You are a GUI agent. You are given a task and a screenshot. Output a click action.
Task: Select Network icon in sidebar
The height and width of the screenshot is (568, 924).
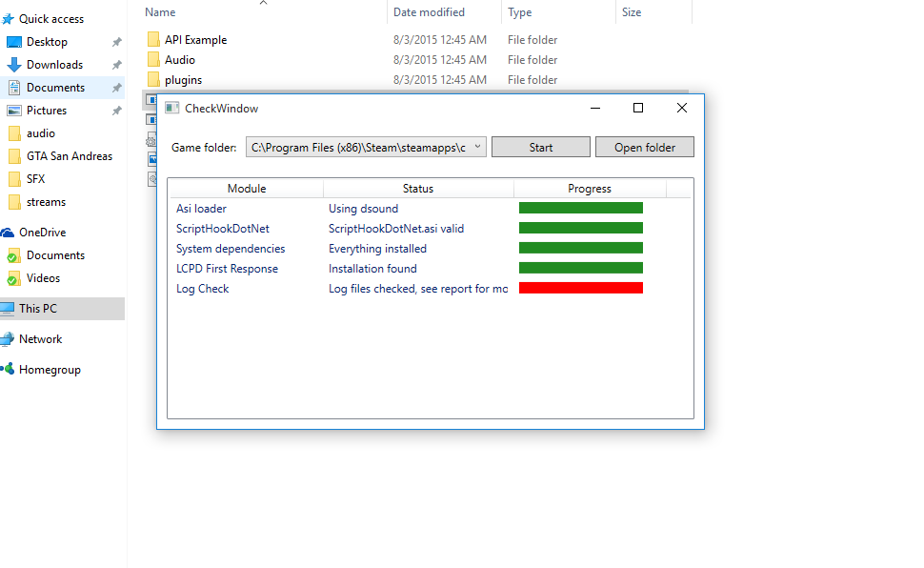click(x=7, y=339)
